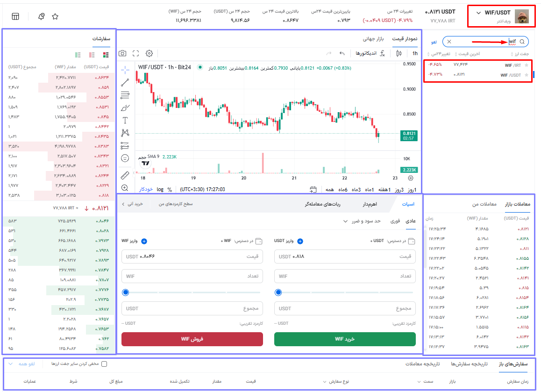Click the USDT deposit plus icon

300,241
